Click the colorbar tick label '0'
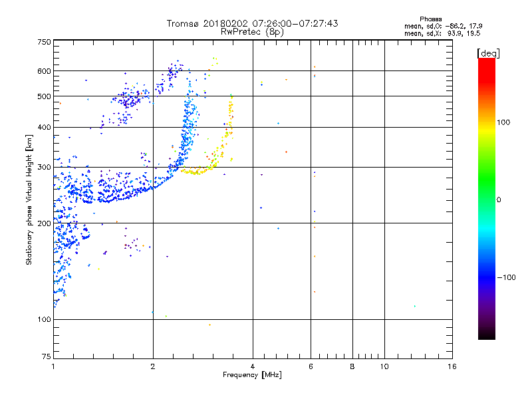 pos(499,200)
